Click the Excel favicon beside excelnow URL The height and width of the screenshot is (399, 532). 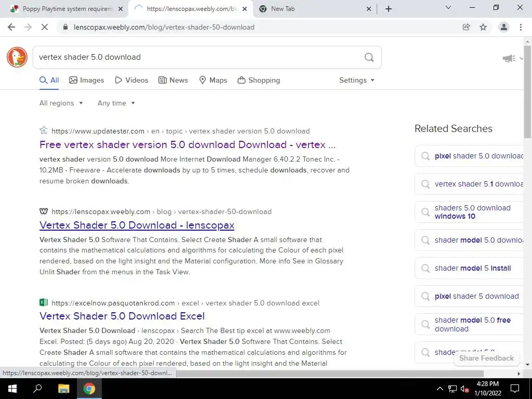(44, 302)
